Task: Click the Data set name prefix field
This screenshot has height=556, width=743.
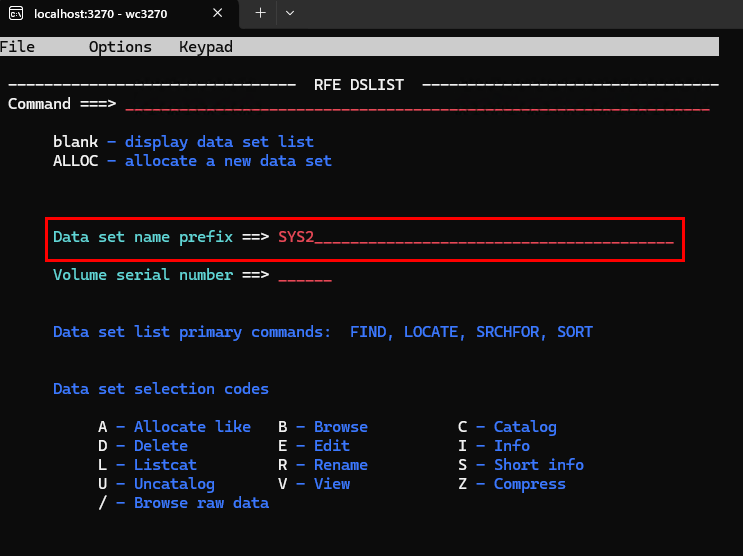Action: pos(476,237)
